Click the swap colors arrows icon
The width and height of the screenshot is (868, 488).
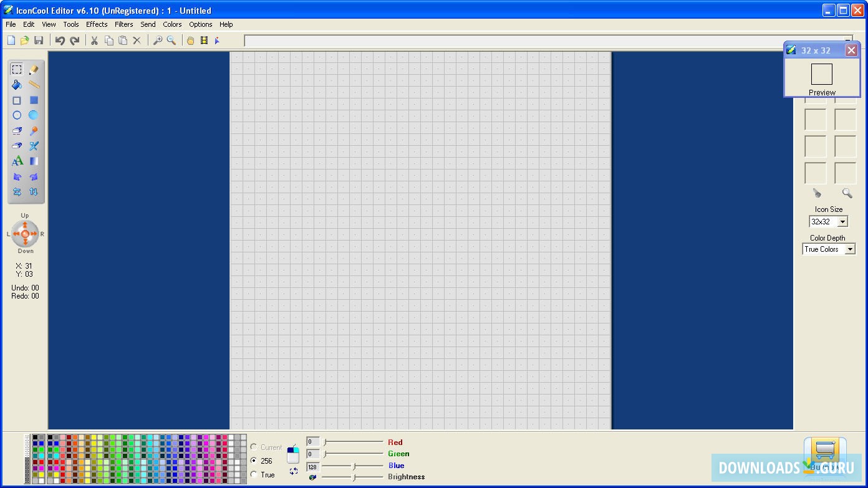[x=294, y=471]
